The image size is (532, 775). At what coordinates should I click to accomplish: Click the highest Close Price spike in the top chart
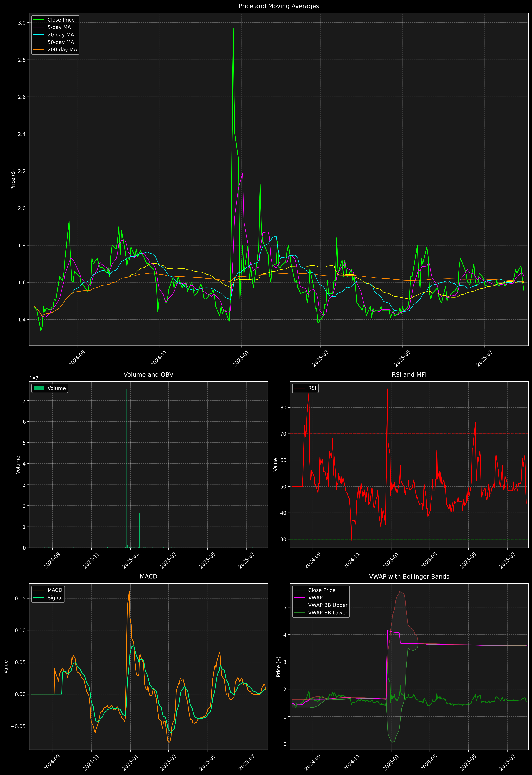coord(233,28)
